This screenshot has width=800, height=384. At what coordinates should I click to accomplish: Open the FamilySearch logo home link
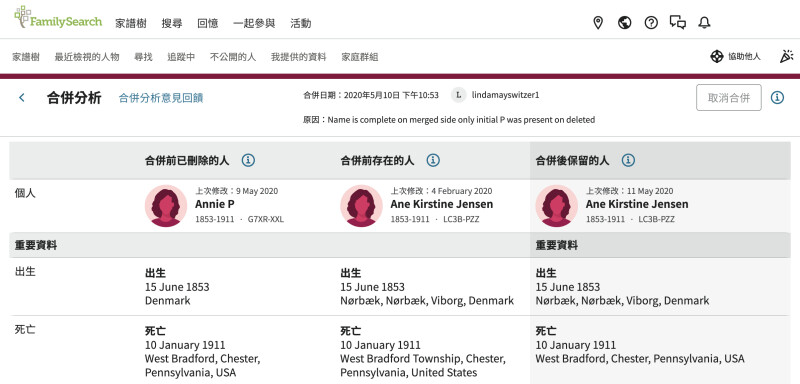[58, 17]
